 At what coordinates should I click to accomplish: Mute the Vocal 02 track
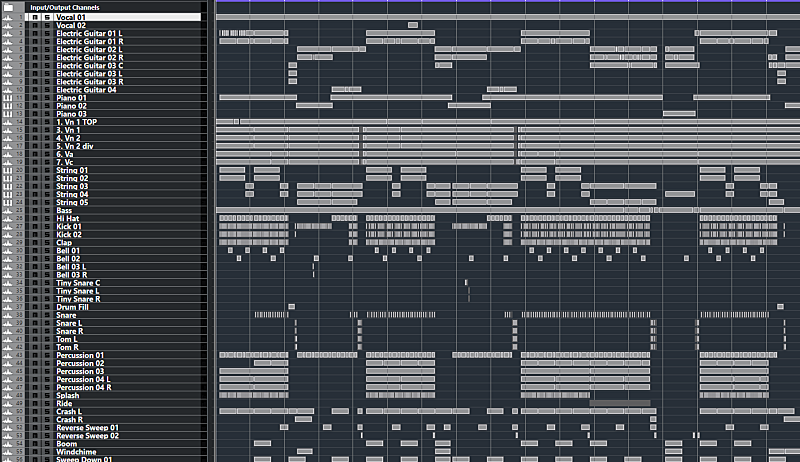coord(35,25)
